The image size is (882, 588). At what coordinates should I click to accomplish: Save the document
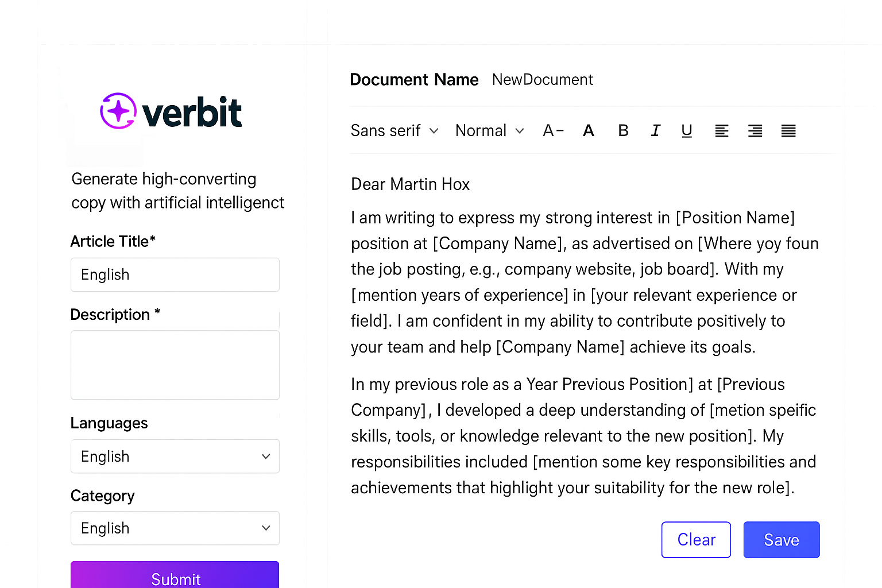coord(782,540)
